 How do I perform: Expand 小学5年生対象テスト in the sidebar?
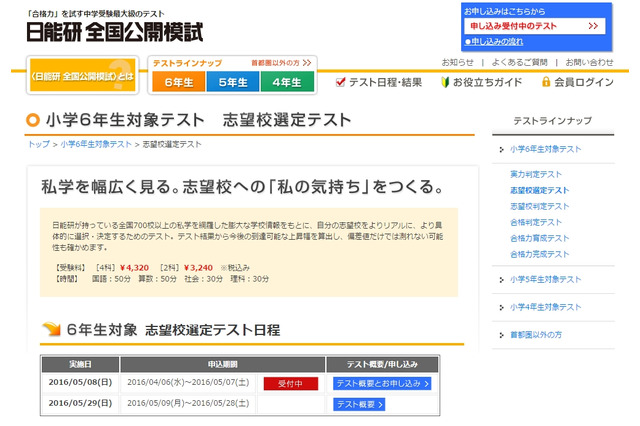[x=545, y=280]
